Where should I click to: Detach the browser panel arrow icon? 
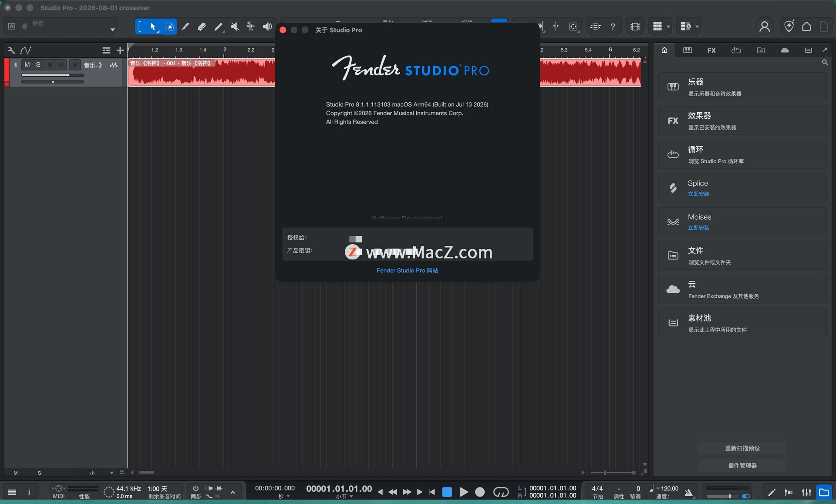point(825,50)
